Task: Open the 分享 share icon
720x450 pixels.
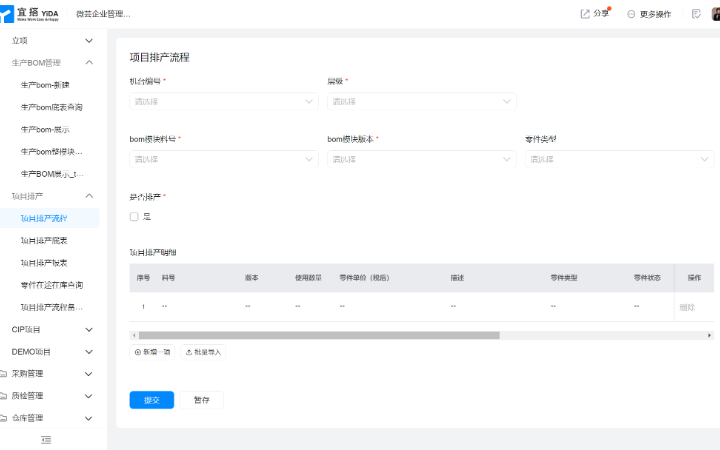Action: click(x=585, y=14)
